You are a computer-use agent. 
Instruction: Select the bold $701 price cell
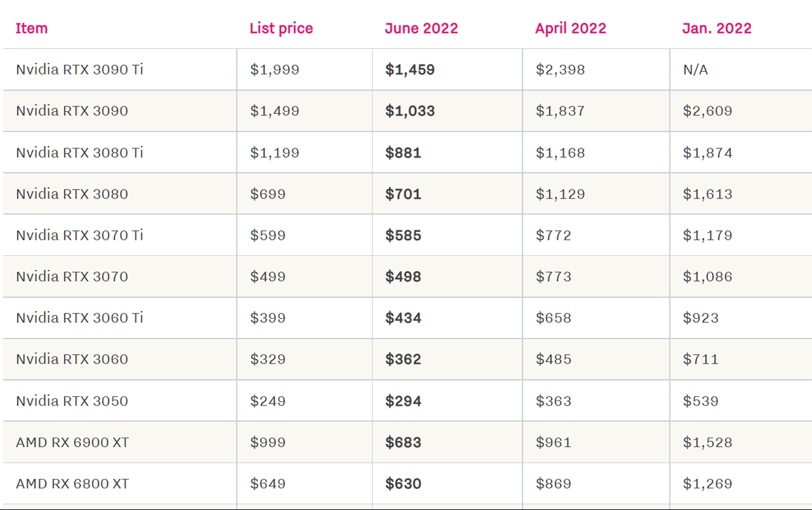pos(403,194)
